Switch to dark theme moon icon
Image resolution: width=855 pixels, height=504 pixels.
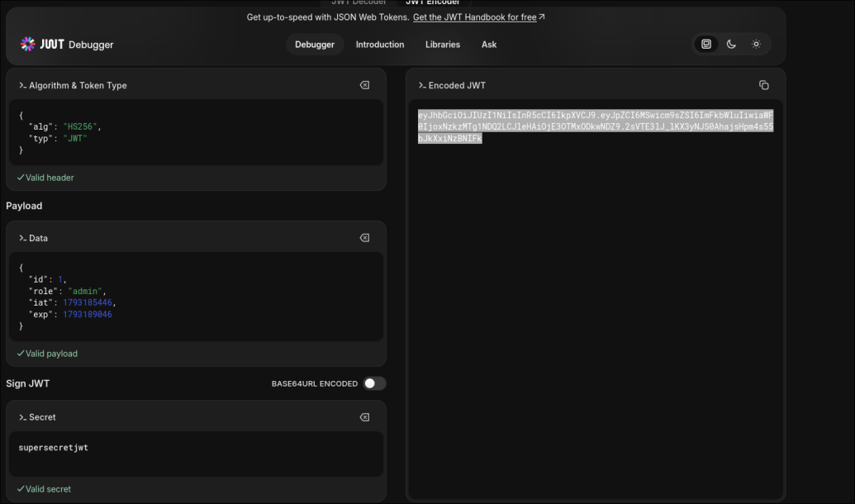pyautogui.click(x=731, y=44)
